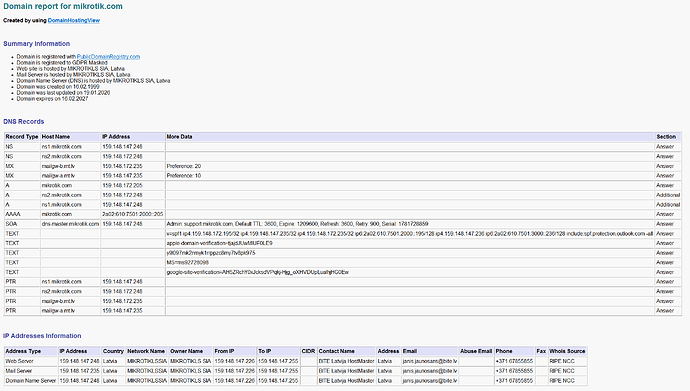Click the Web Server address type cell

(x=31, y=361)
